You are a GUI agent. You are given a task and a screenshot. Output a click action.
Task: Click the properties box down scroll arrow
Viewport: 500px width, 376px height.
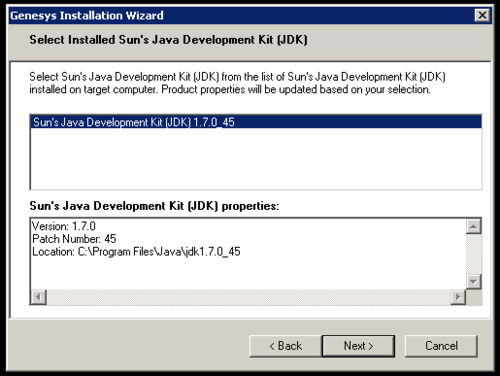(x=473, y=282)
